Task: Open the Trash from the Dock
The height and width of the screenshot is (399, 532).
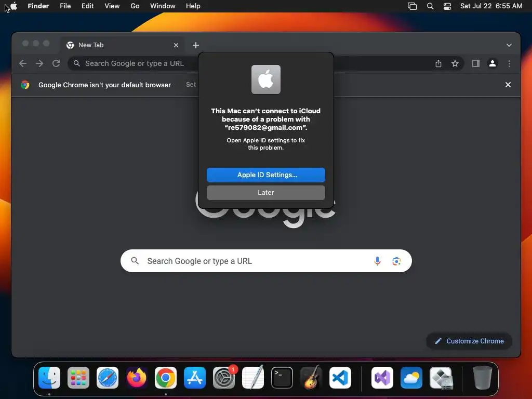Action: [x=482, y=378]
